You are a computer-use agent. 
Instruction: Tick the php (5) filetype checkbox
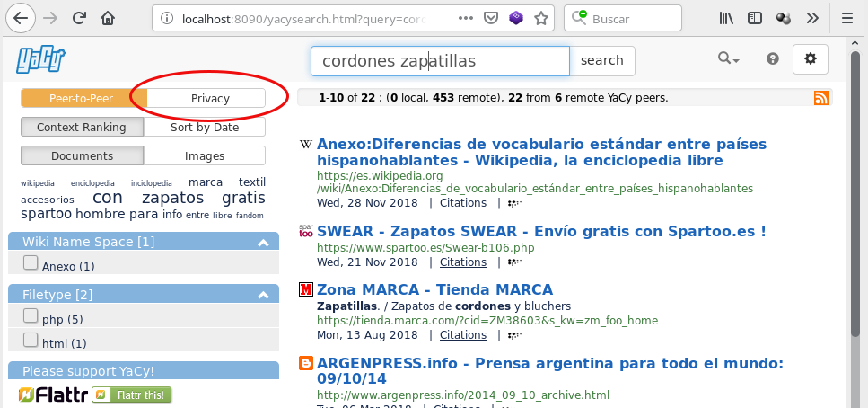[x=31, y=316]
